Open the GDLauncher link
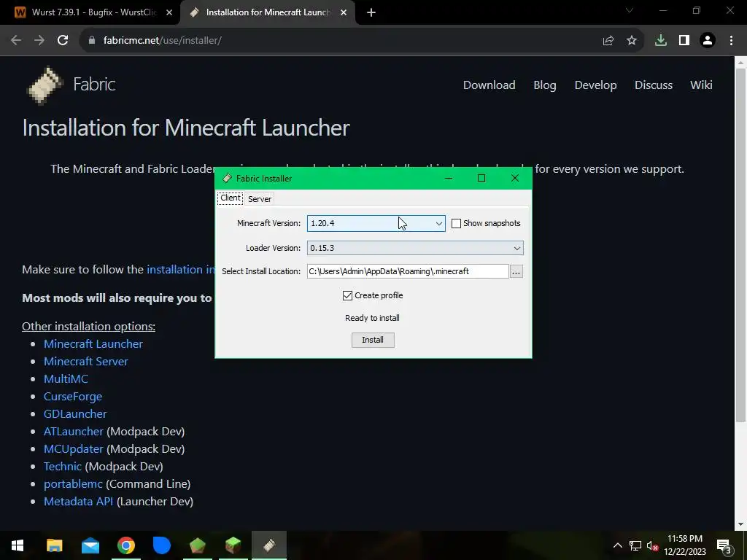747x560 pixels. (75, 414)
